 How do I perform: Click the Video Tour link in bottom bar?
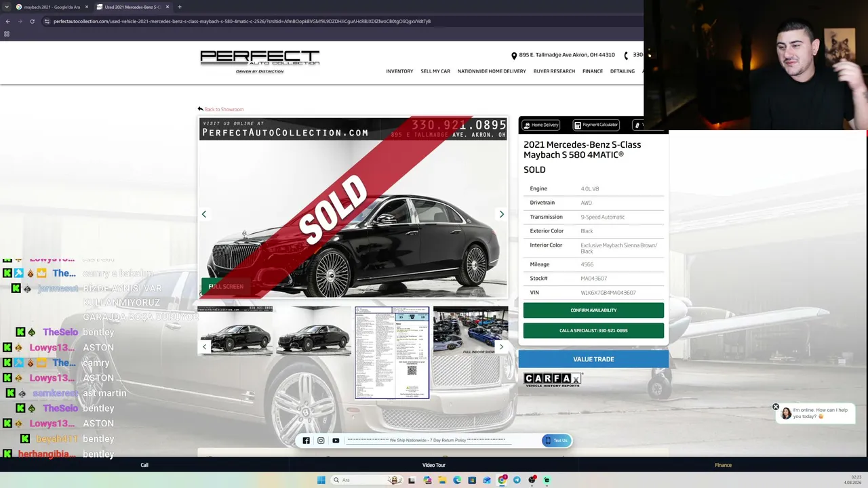tap(434, 465)
